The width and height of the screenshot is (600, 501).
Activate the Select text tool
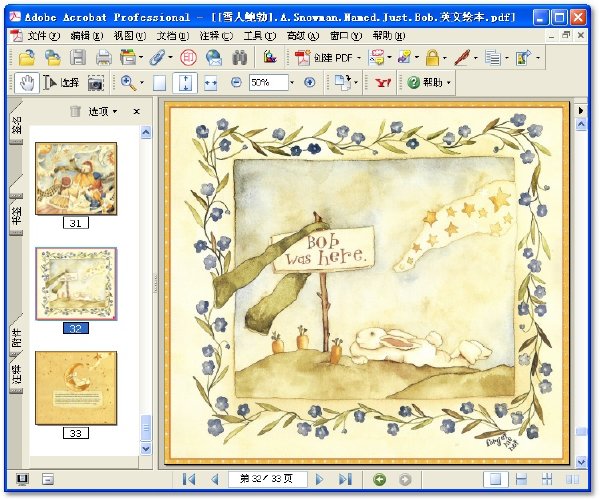pyautogui.click(x=61, y=83)
